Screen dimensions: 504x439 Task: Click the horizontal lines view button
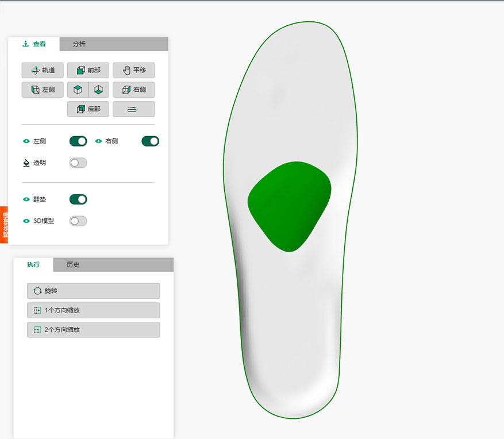133,109
